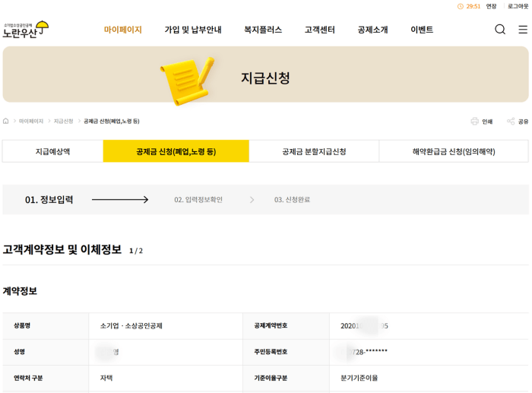This screenshot has width=532, height=393.
Task: Click 인쇄 print label
Action: (x=487, y=122)
